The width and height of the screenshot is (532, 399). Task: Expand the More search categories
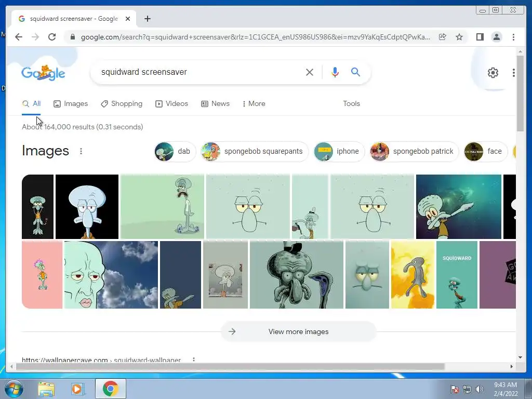[x=254, y=104]
